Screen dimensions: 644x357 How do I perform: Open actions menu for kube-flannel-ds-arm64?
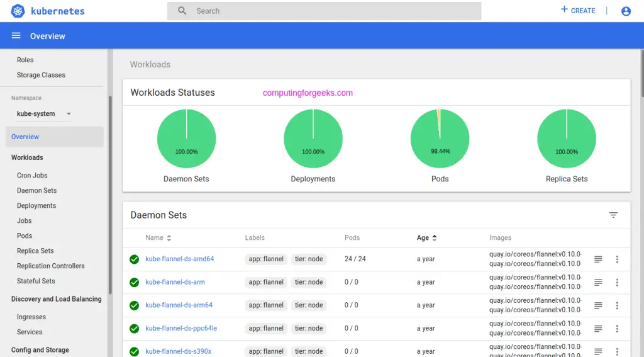[617, 305]
